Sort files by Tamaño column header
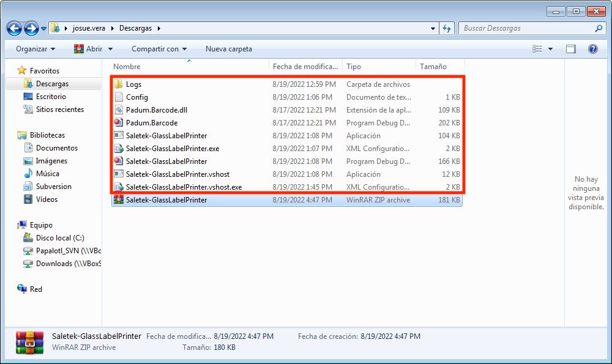This screenshot has width=612, height=364. [433, 67]
